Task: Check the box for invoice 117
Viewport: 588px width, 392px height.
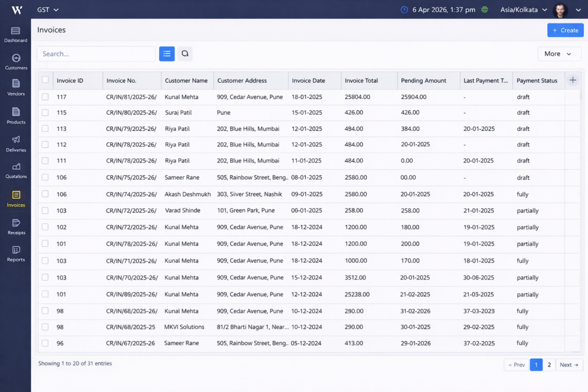Action: (45, 97)
